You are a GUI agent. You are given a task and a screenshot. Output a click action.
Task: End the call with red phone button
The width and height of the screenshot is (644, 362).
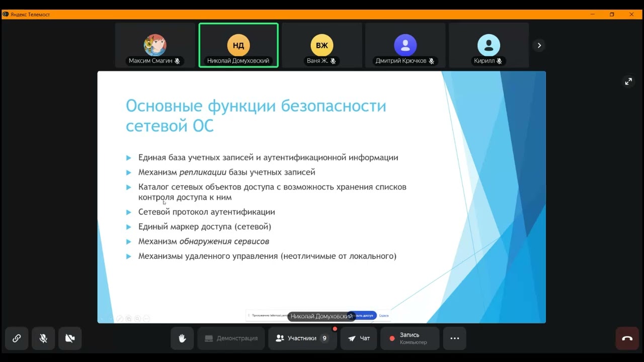click(627, 338)
